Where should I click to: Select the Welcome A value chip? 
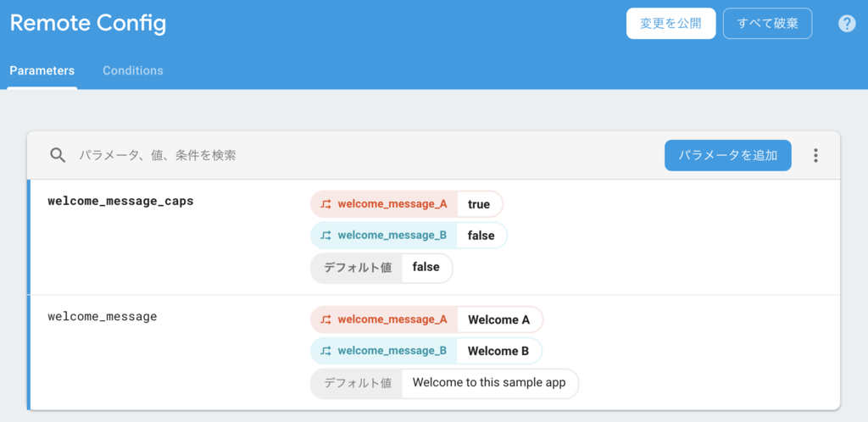pos(498,319)
